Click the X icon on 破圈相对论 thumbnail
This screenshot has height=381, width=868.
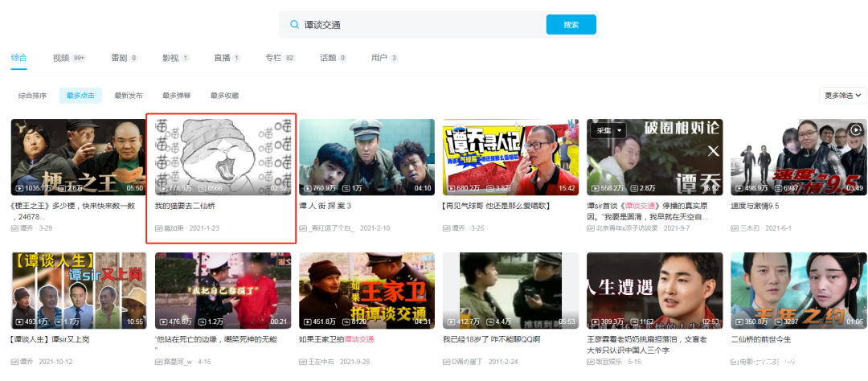coord(713,150)
